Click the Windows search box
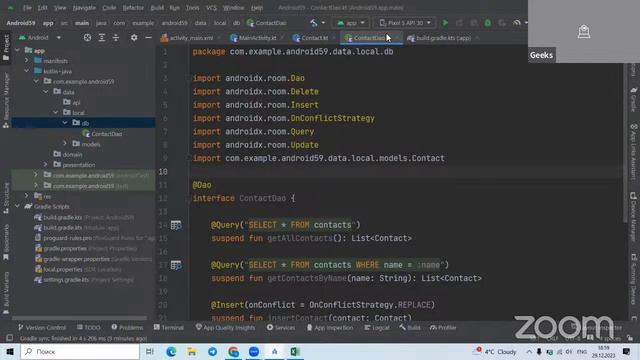The height and width of the screenshot is (360, 640). click(x=80, y=351)
